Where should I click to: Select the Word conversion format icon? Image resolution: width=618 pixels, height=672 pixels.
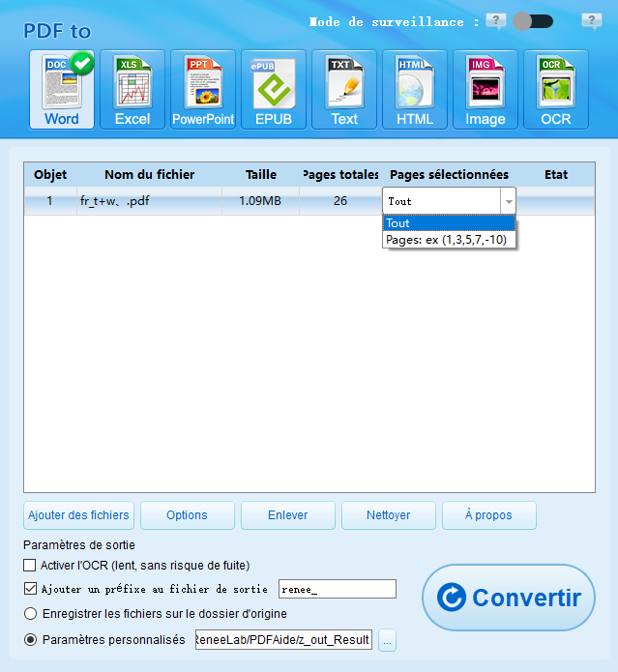62,89
